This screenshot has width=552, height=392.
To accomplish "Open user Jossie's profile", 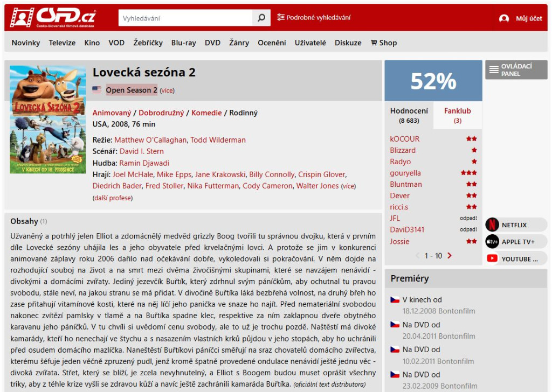I will coord(399,242).
